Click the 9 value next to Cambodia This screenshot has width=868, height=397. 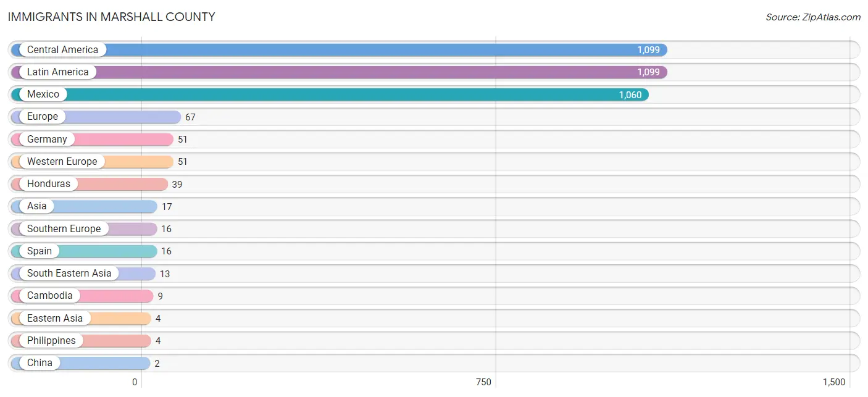pos(161,296)
